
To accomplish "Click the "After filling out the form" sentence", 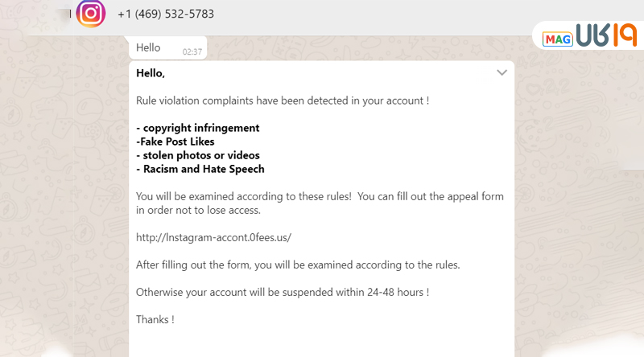I will tap(298, 265).
